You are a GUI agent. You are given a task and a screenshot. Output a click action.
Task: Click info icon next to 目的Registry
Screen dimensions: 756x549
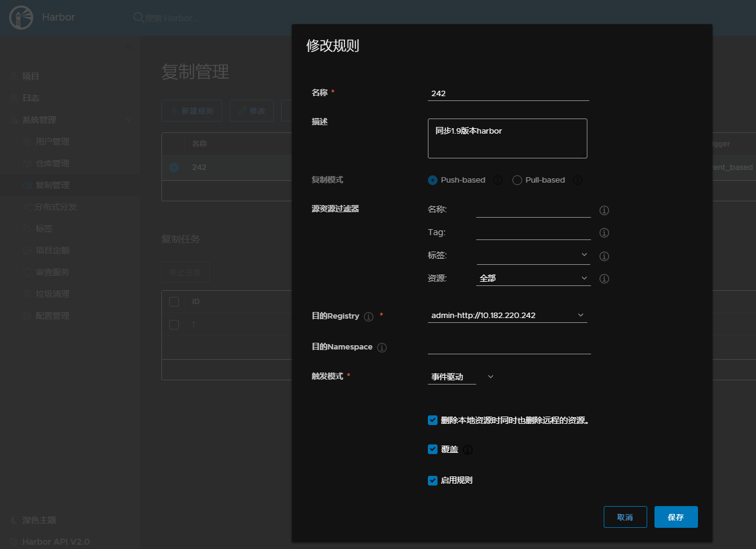tap(369, 316)
